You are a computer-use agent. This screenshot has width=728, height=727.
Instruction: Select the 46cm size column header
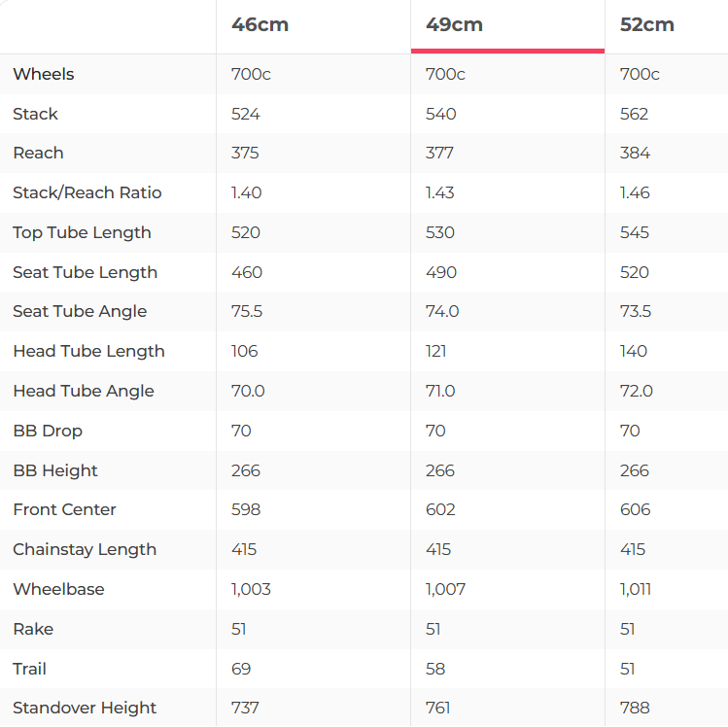click(x=260, y=25)
